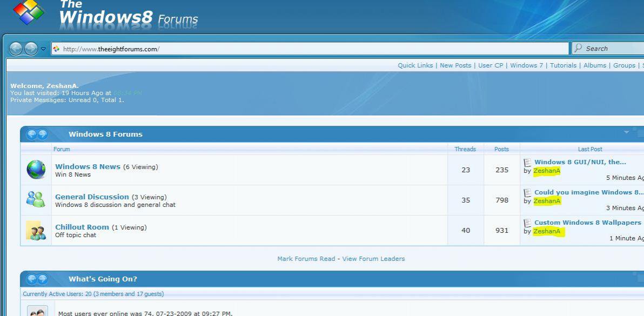Open the Windows 7 nav link
This screenshot has width=644, height=316.
point(527,65)
